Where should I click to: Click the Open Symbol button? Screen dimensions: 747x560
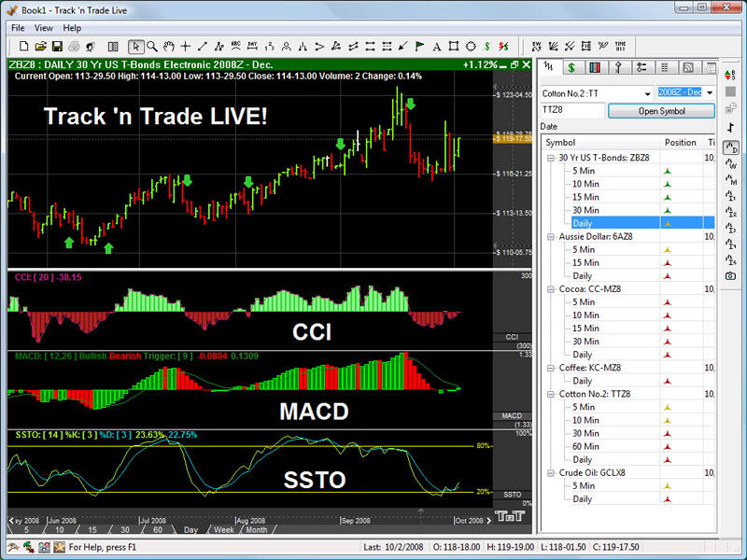coord(661,111)
